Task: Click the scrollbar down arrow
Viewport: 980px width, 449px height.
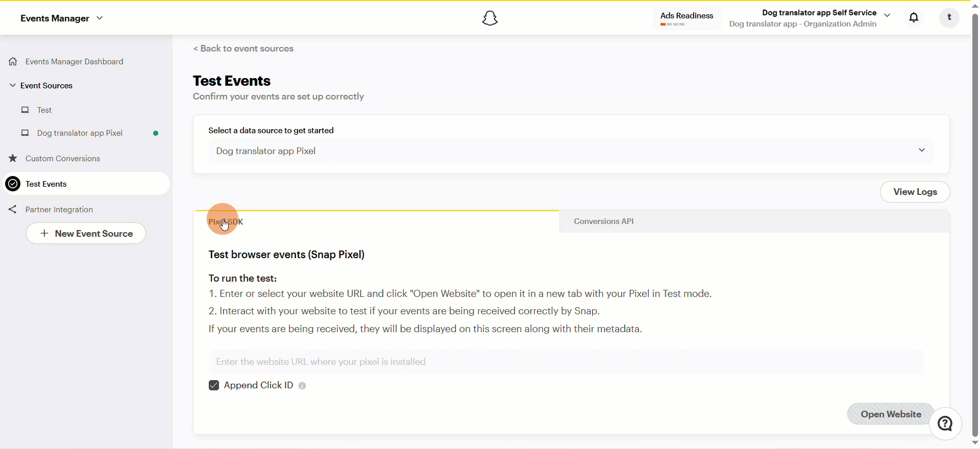Action: click(x=975, y=443)
